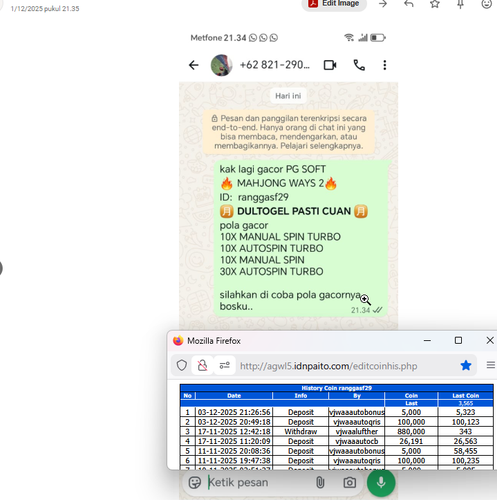Screen dimensions: 497x500
Task: Click the date cell 11-11-2025 19:47:38
Action: 234,461
